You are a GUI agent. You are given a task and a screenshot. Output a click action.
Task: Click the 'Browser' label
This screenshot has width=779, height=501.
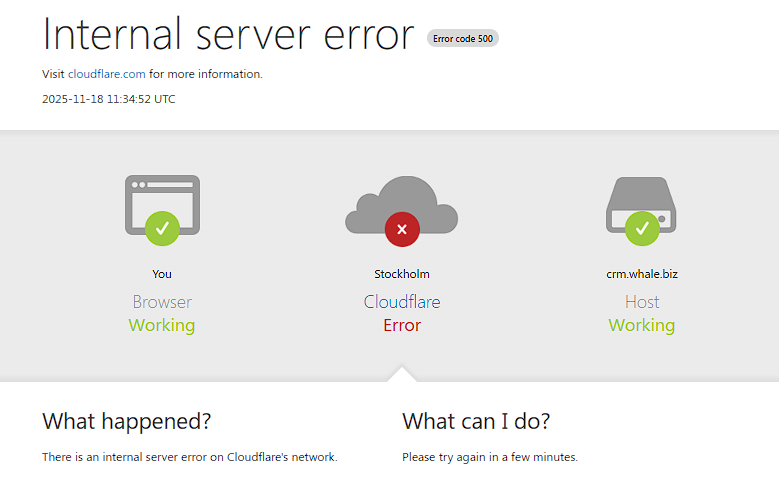click(x=162, y=302)
